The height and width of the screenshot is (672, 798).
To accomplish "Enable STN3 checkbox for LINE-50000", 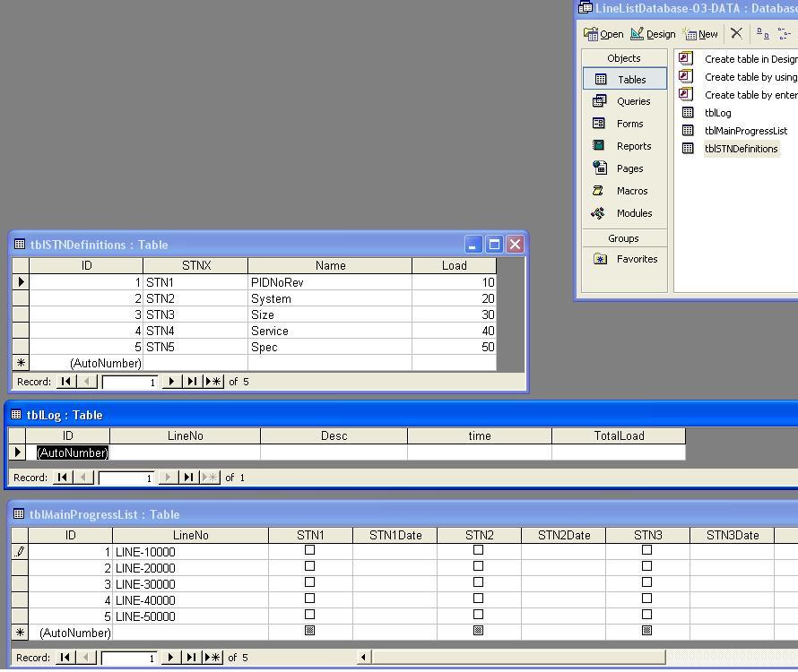I will point(647,615).
